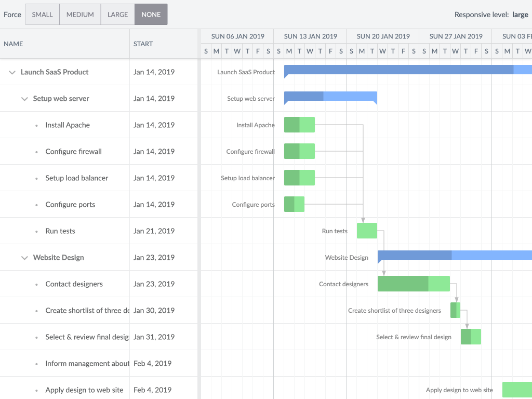Click the Setup load balancer task bar
This screenshot has width=532, height=399.
coord(299,178)
